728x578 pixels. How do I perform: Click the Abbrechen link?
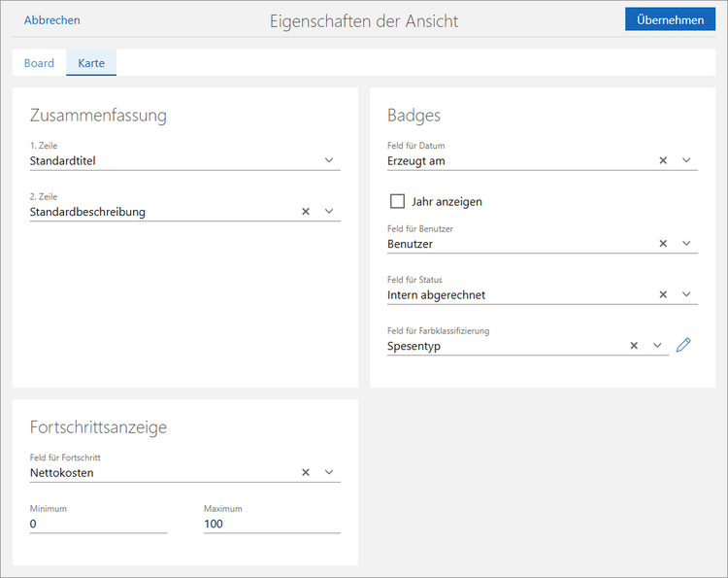click(52, 20)
